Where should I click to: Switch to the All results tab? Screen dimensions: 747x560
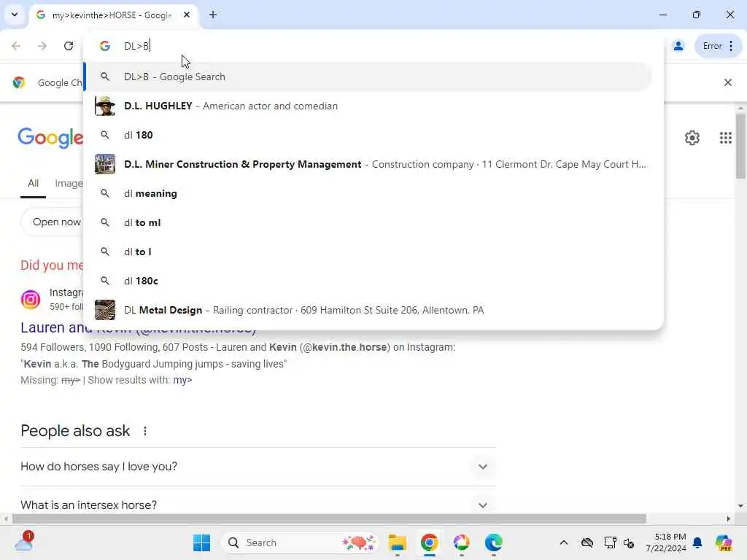pyautogui.click(x=33, y=183)
